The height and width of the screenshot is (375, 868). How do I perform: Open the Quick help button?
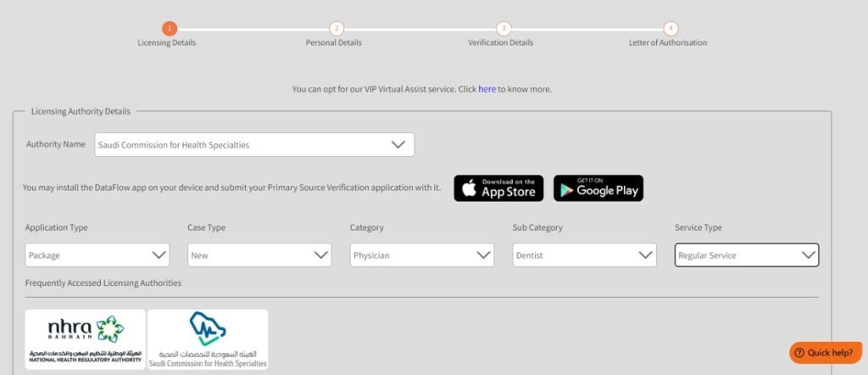[826, 353]
